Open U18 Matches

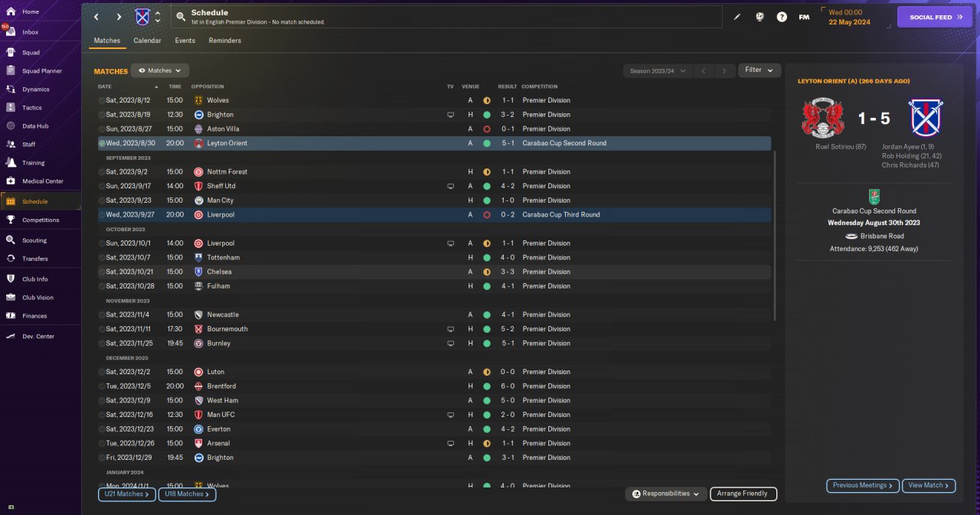188,494
